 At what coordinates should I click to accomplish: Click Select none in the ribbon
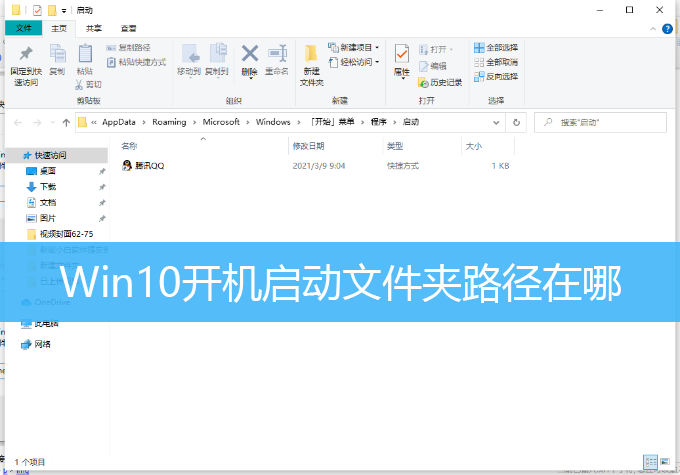pyautogui.click(x=496, y=62)
